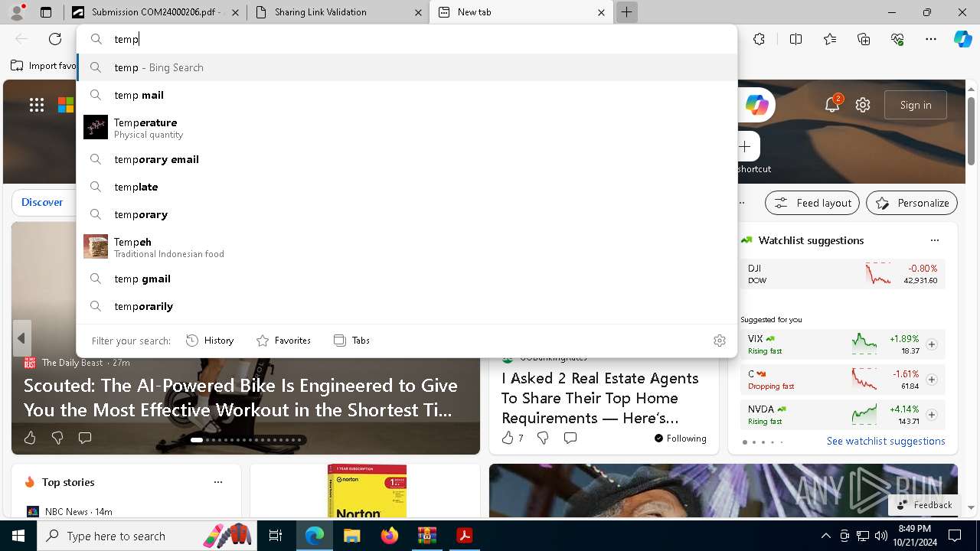The height and width of the screenshot is (551, 980).
Task: Toggle Following on the real estate article
Action: click(x=680, y=439)
